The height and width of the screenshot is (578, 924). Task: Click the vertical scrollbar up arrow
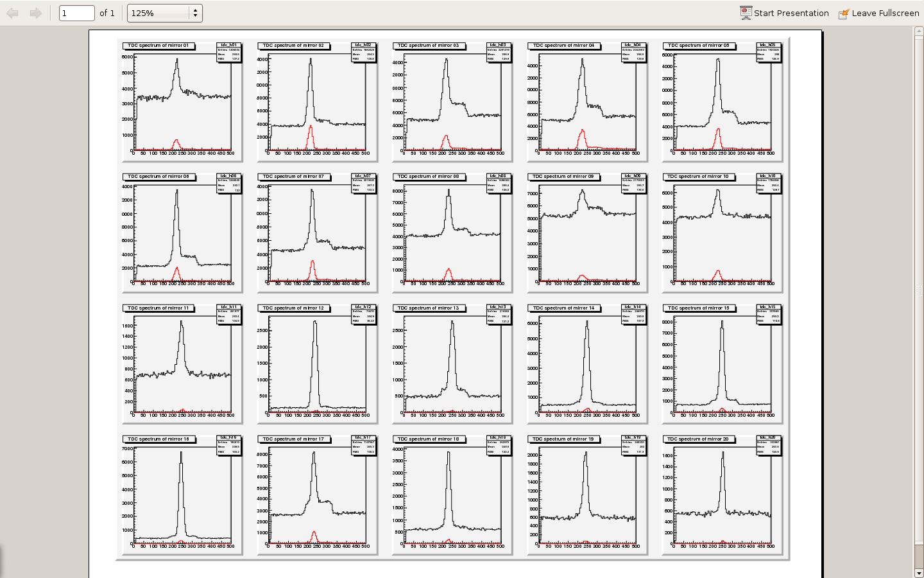tap(919, 30)
